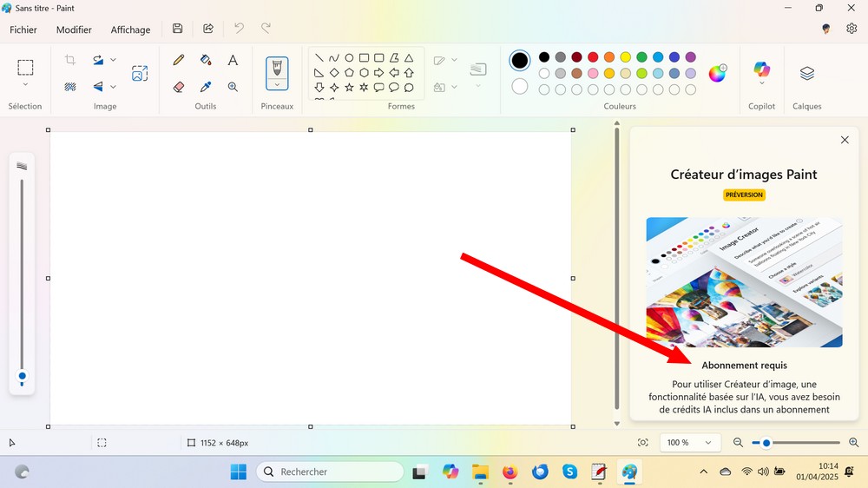868x488 pixels.
Task: Pick the red color swatch
Action: tap(593, 57)
